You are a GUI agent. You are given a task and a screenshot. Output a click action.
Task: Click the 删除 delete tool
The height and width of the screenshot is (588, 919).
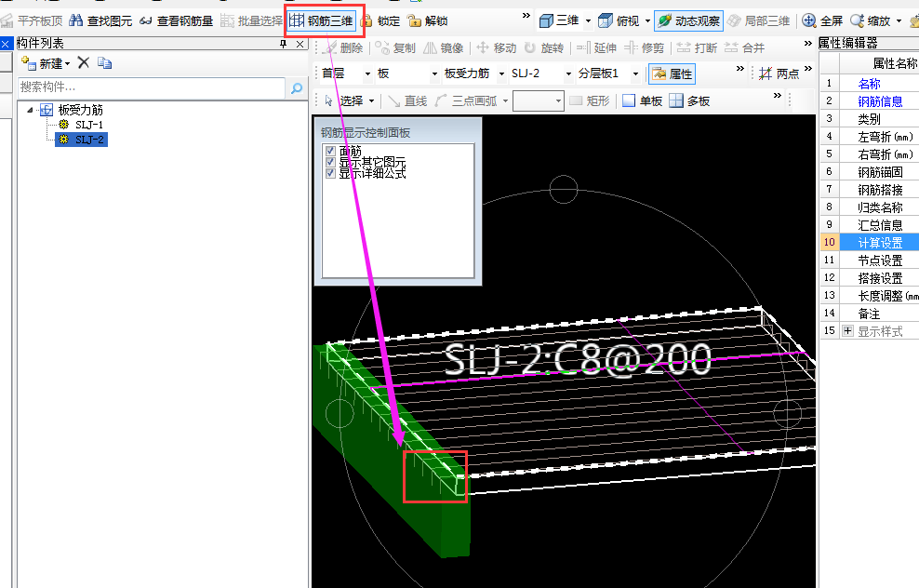pos(343,48)
